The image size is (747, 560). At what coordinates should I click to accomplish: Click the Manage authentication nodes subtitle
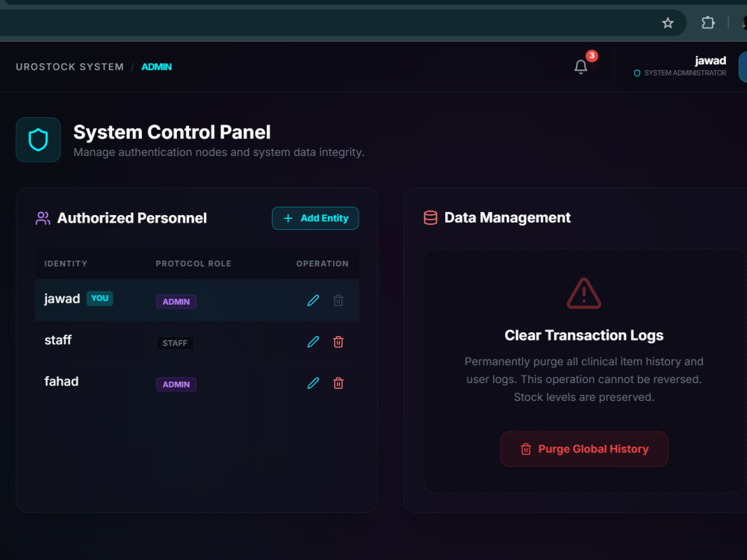pyautogui.click(x=219, y=152)
